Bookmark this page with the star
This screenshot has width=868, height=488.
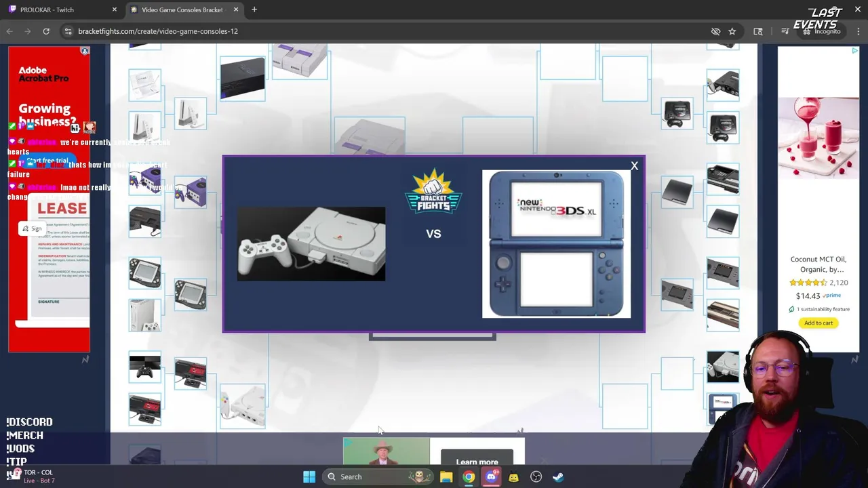point(732,31)
